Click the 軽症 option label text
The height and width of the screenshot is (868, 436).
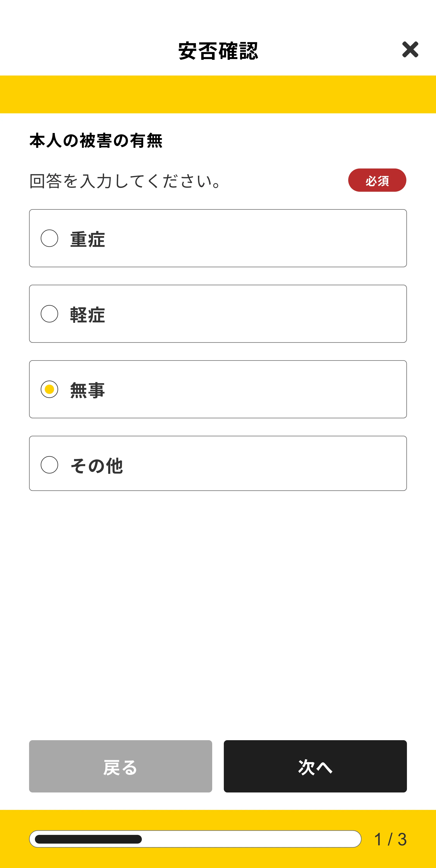(x=88, y=315)
